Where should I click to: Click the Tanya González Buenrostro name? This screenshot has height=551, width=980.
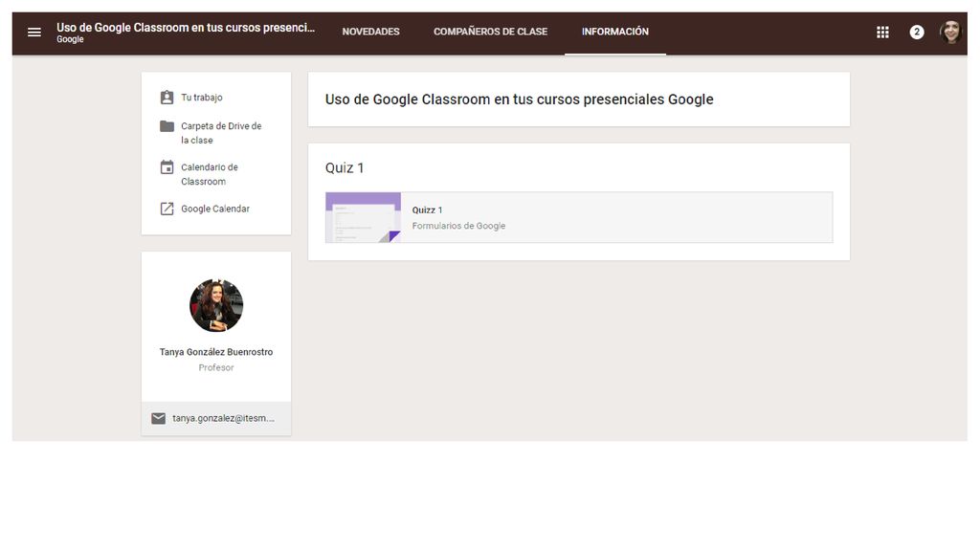click(216, 352)
